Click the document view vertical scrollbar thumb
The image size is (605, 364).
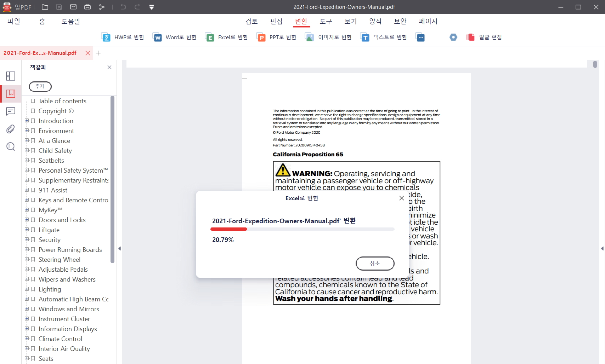tap(595, 64)
